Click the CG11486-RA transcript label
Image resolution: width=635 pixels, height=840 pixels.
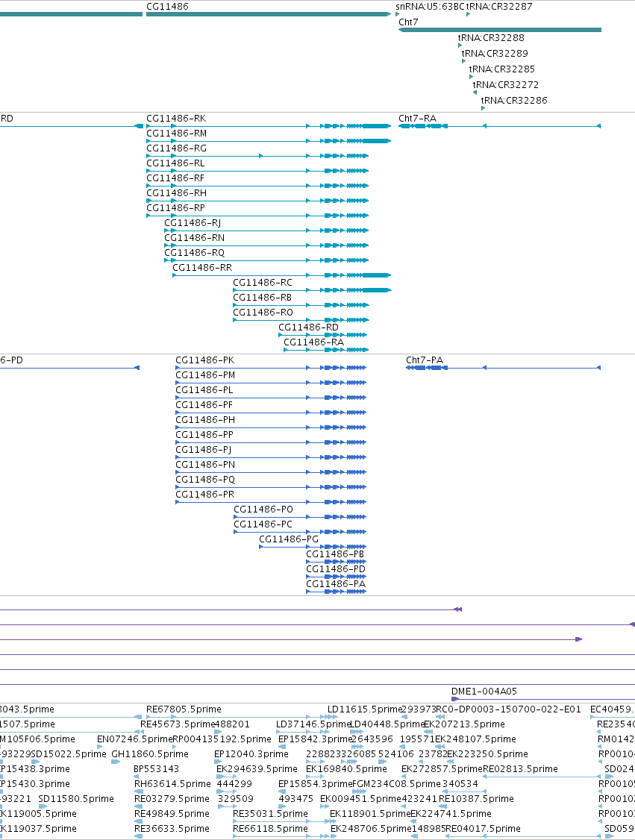tap(313, 342)
